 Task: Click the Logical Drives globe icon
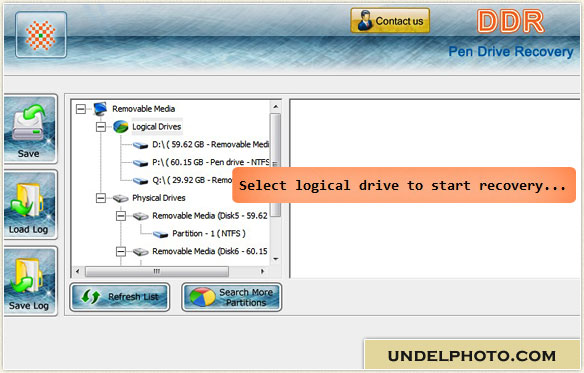120,127
